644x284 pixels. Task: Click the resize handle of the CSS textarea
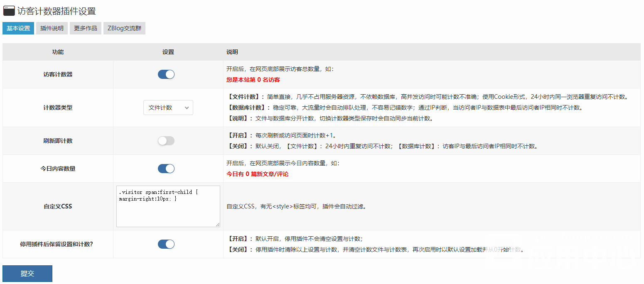(218, 225)
